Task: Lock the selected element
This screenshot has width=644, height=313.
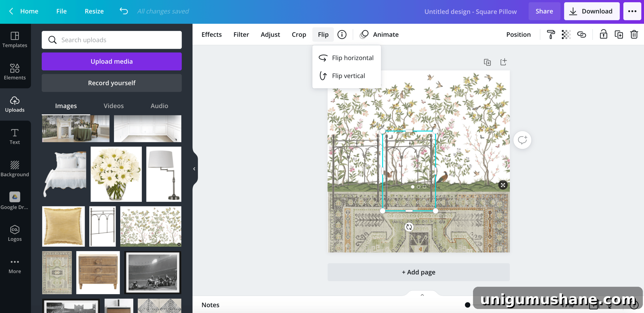Action: [603, 34]
